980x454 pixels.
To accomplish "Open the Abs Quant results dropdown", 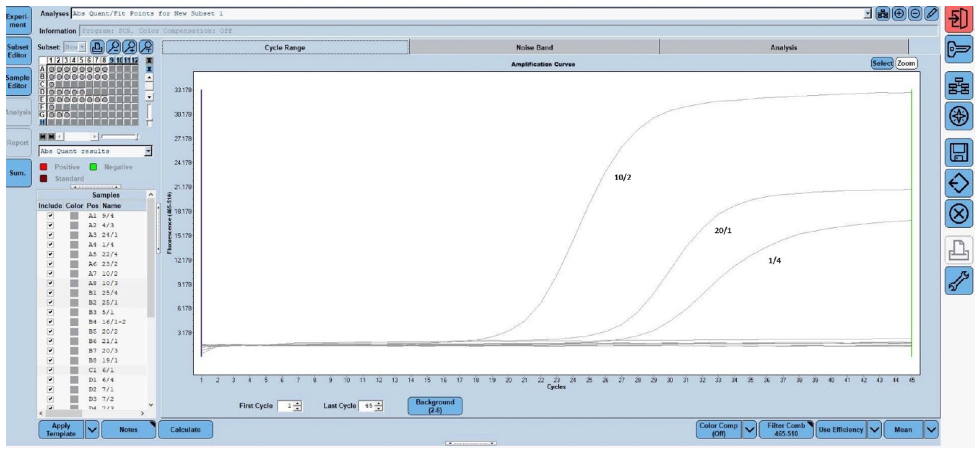I will (x=148, y=152).
